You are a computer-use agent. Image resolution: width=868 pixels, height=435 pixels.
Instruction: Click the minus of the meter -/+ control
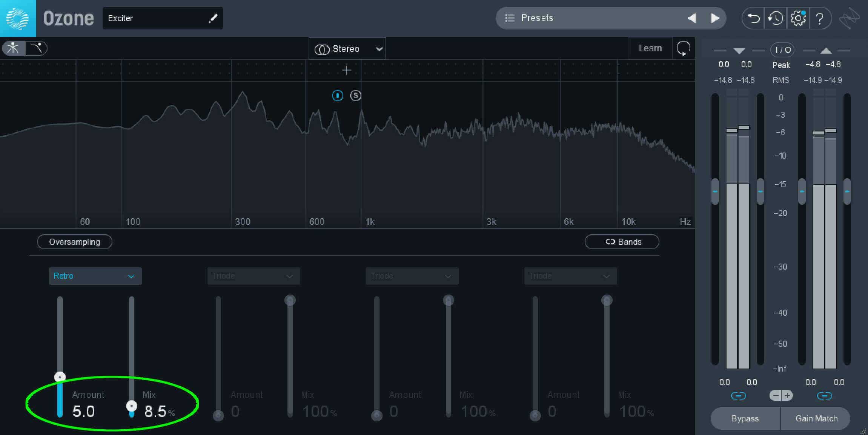click(776, 395)
